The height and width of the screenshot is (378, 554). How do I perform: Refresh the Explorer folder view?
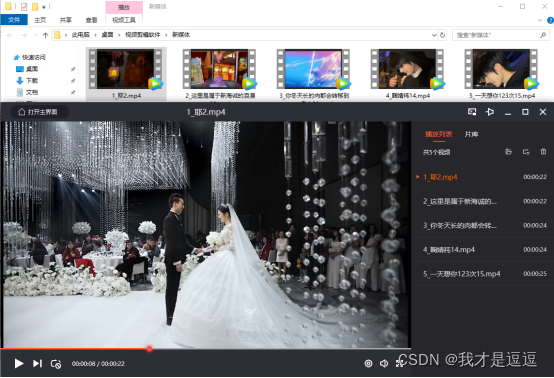click(x=442, y=35)
